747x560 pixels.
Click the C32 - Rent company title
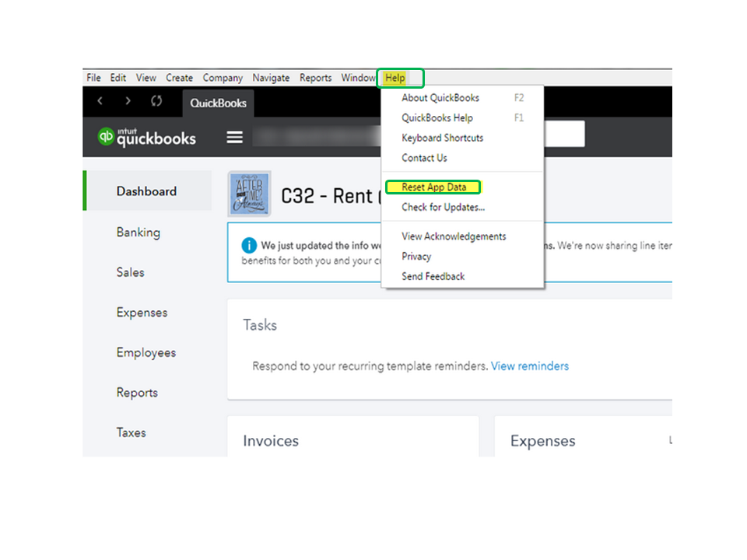tap(331, 196)
